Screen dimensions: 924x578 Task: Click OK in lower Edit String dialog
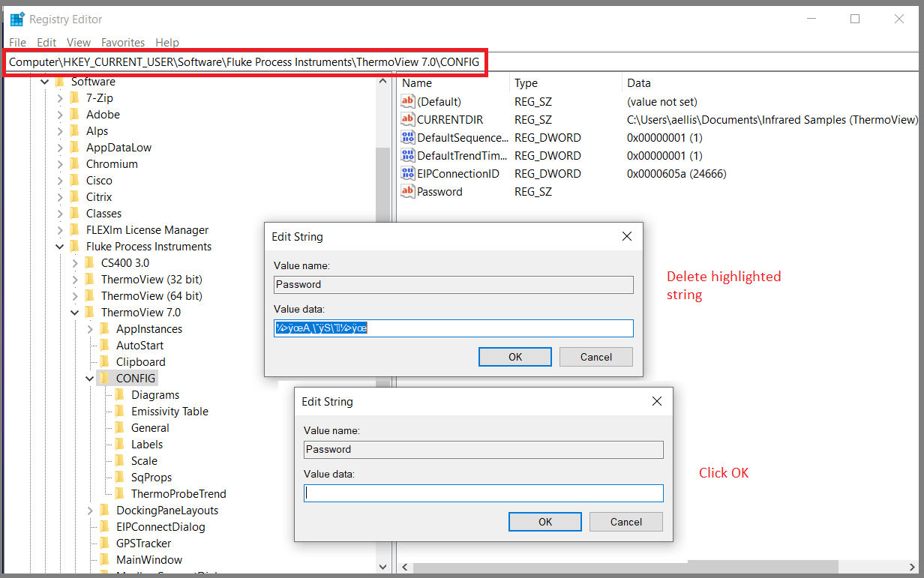click(545, 522)
